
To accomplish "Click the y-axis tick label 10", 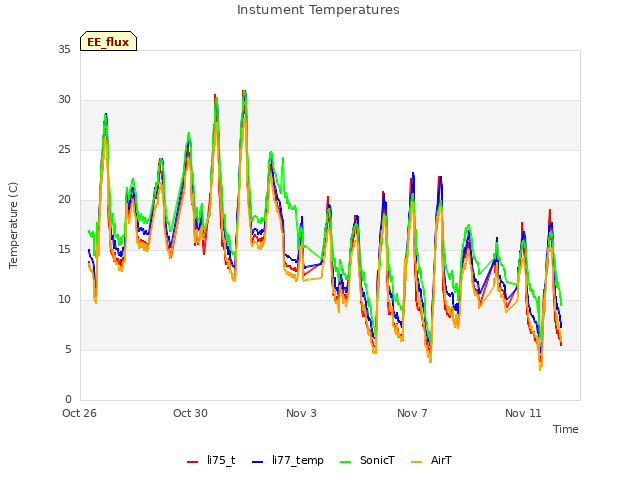I will (64, 300).
